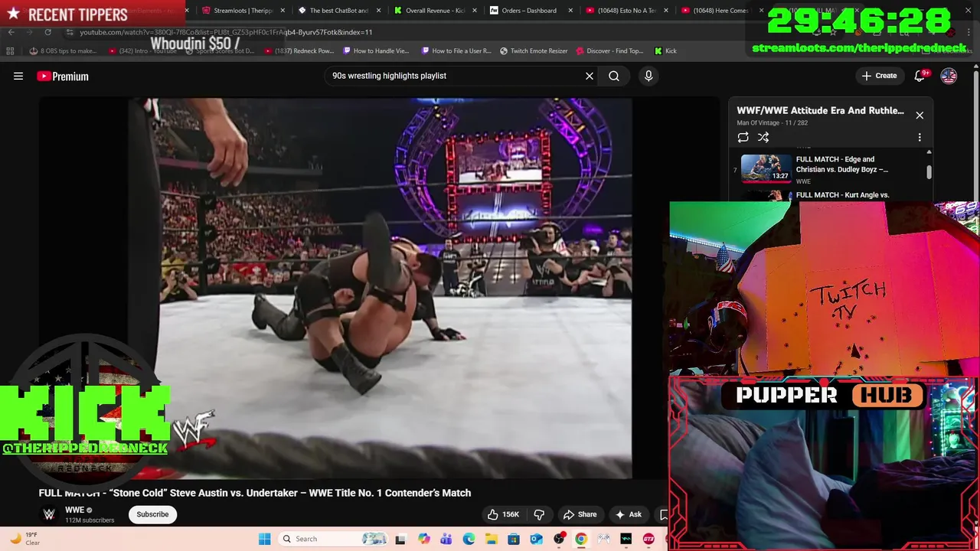Open WWE channel name link
This screenshot has height=551, width=980.
[x=74, y=510]
